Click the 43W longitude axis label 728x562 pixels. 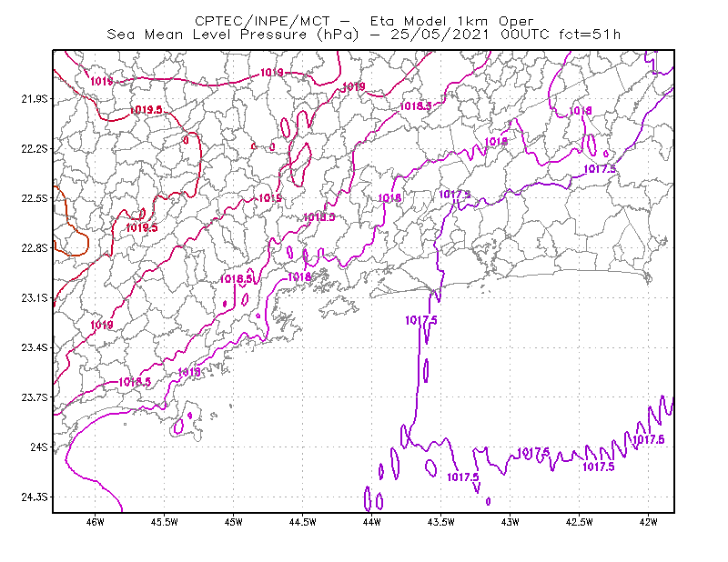coord(511,522)
